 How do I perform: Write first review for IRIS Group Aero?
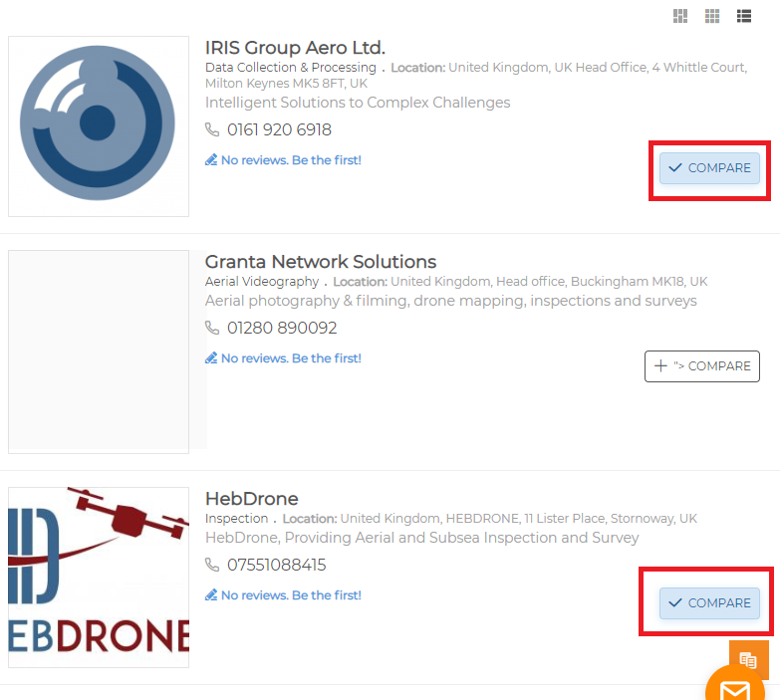pos(291,160)
